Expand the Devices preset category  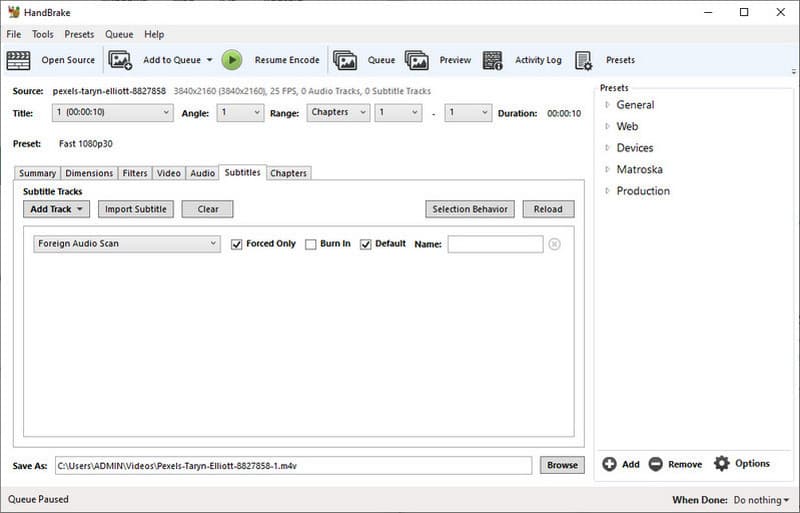607,148
